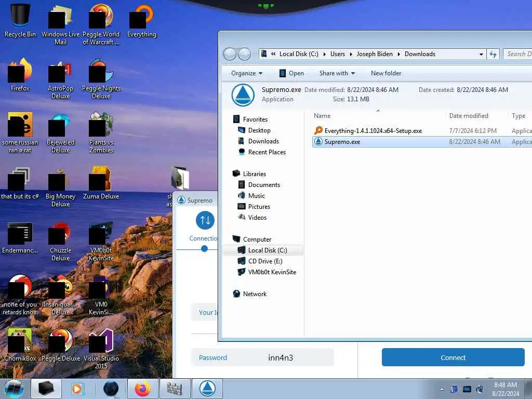The image size is (532, 399).
Task: Launch AstroPop Deluxe desktop icon
Action: pyautogui.click(x=60, y=79)
